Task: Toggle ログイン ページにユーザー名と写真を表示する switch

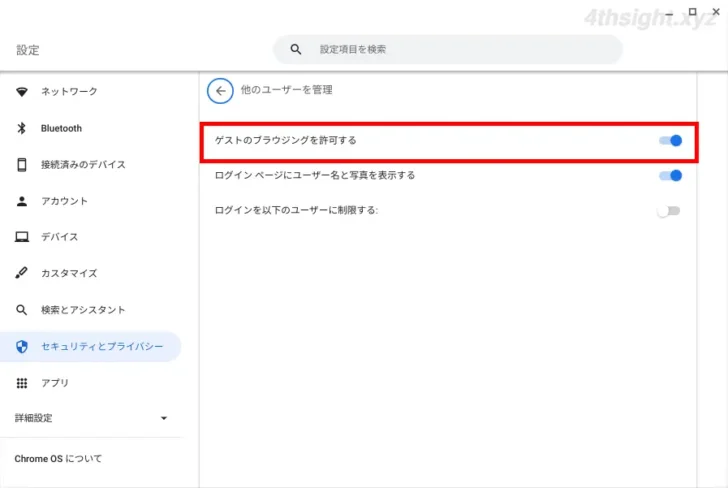Action: (x=670, y=176)
